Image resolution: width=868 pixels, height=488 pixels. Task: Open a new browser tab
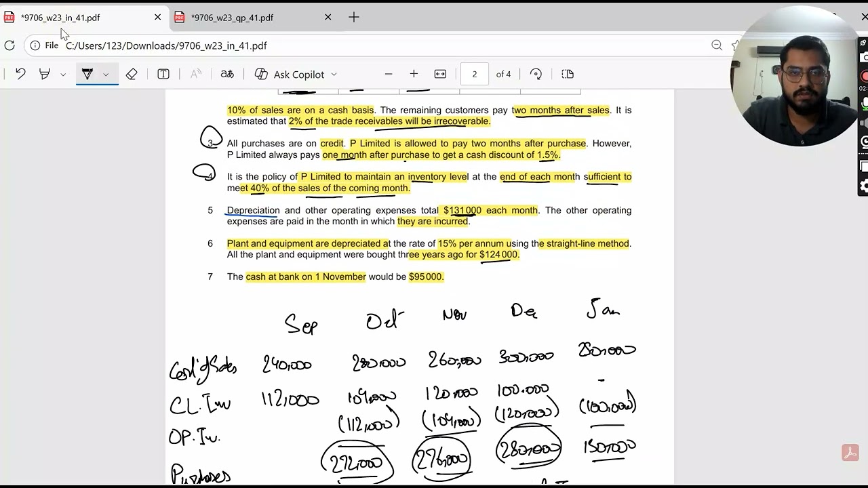(x=354, y=18)
